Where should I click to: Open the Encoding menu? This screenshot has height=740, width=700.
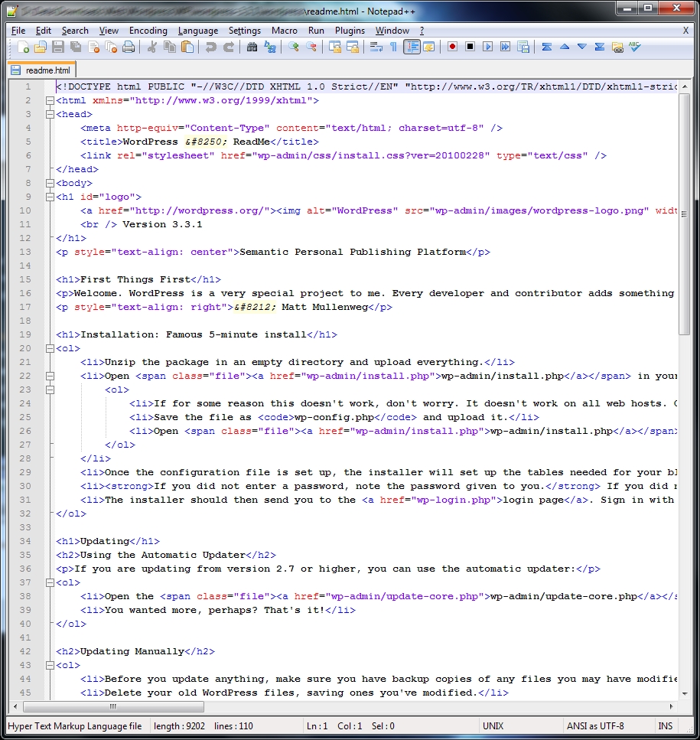148,31
